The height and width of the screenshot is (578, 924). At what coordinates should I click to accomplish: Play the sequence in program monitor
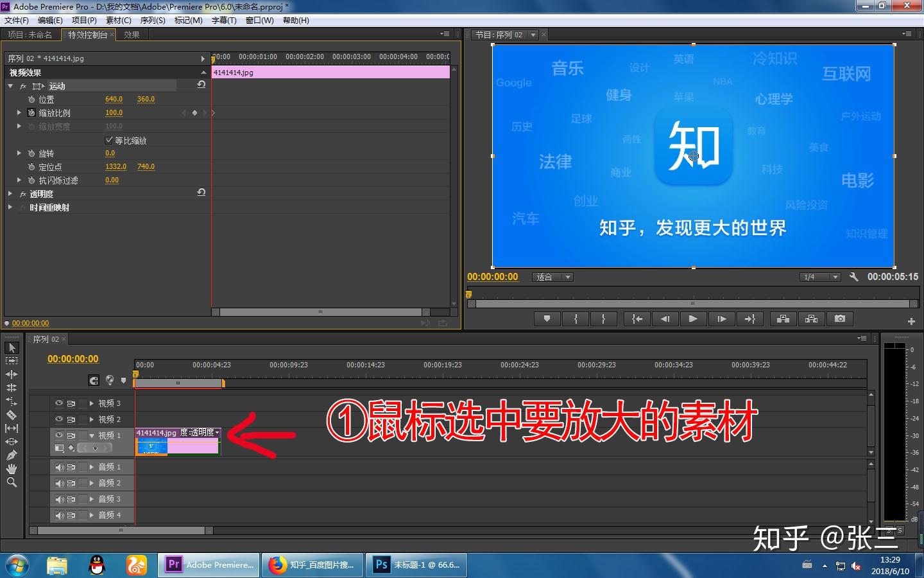coord(693,319)
